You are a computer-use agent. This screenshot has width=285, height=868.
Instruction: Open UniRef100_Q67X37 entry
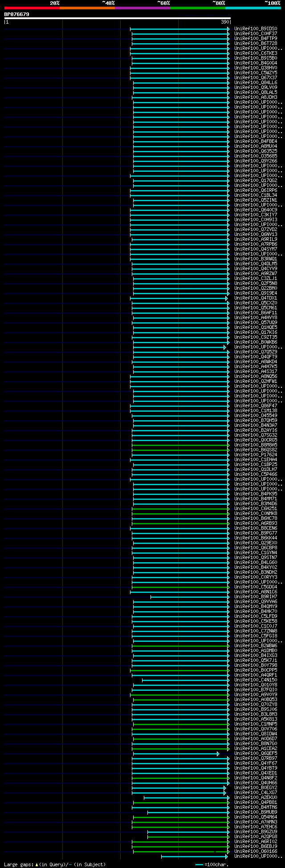[x=256, y=77]
